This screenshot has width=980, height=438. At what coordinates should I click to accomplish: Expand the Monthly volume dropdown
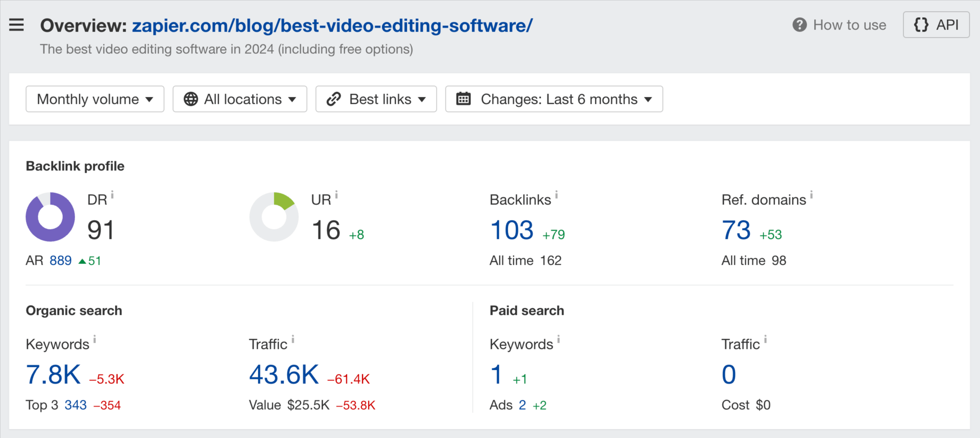click(95, 99)
